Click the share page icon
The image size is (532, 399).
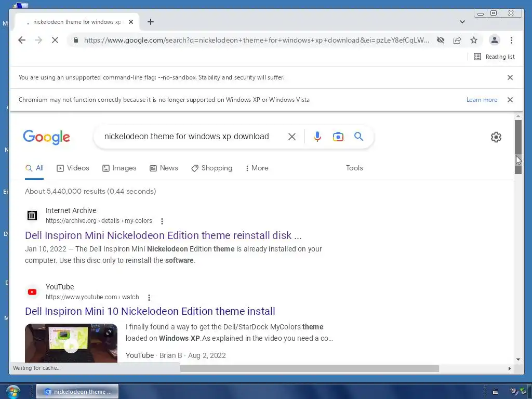(457, 40)
